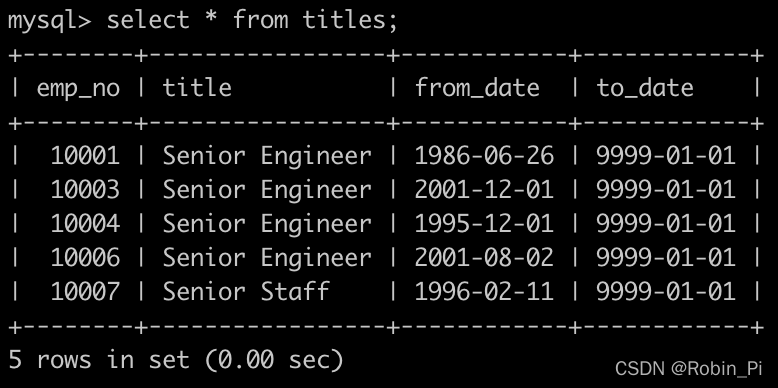Click emp_no value 10007
The width and height of the screenshot is (778, 388).
pyautogui.click(x=85, y=291)
